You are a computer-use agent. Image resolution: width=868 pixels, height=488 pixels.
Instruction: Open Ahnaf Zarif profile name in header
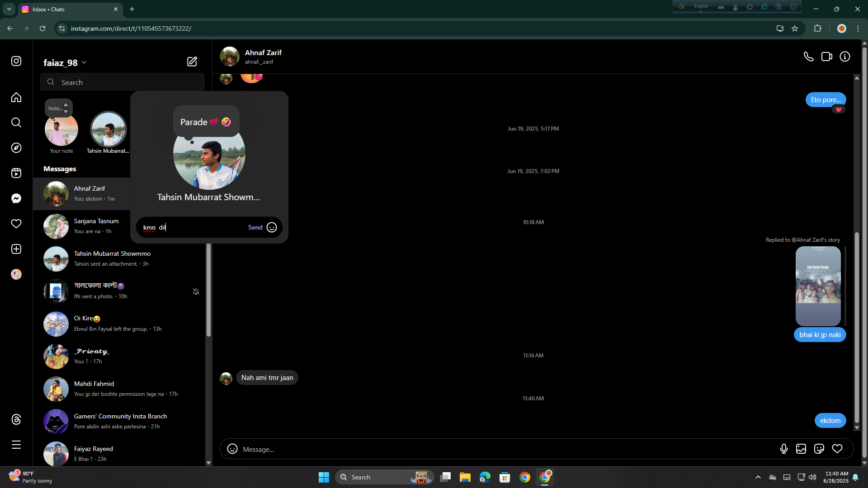263,52
